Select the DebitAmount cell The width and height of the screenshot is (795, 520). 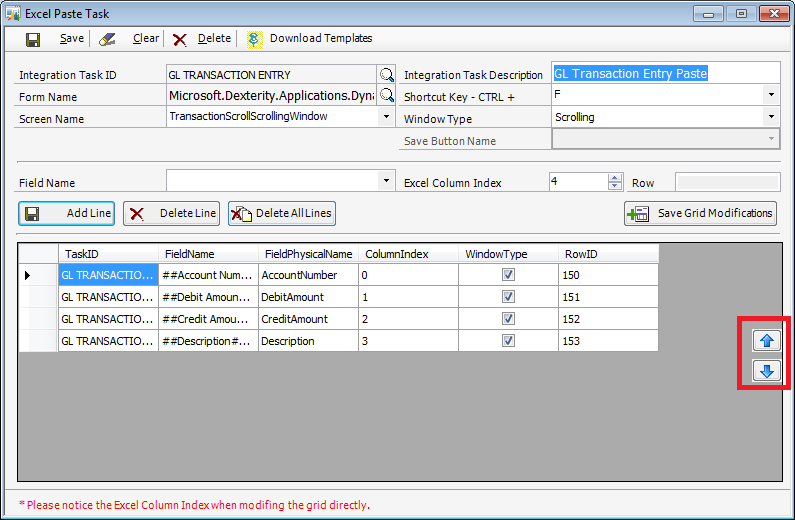(x=308, y=297)
